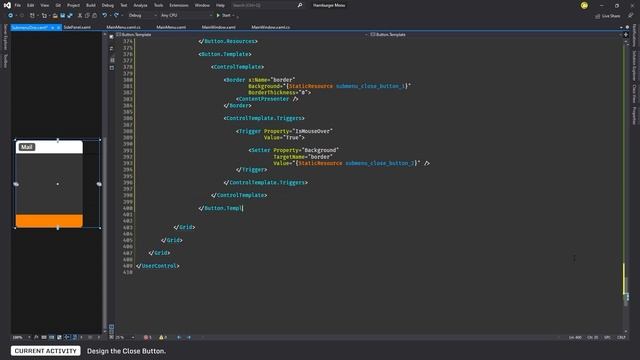Click the previous issue arrow icon
Viewport: 640px width, 360px height.
179,338
